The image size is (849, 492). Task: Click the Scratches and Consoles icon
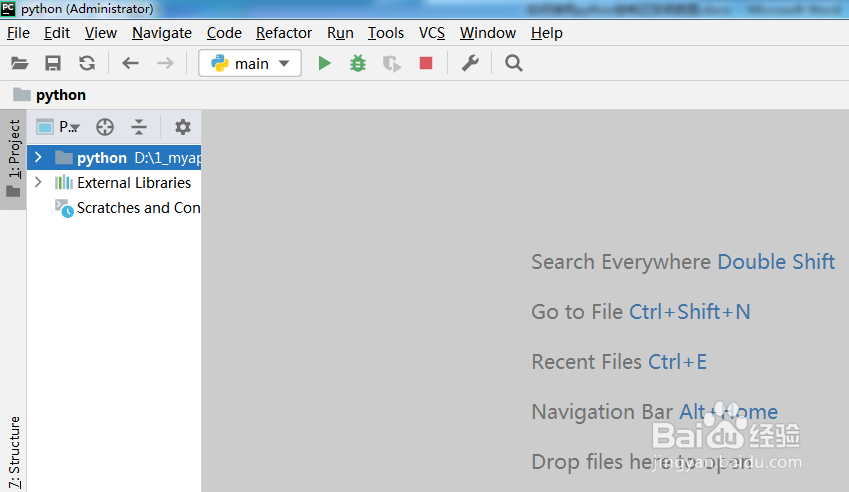(64, 208)
